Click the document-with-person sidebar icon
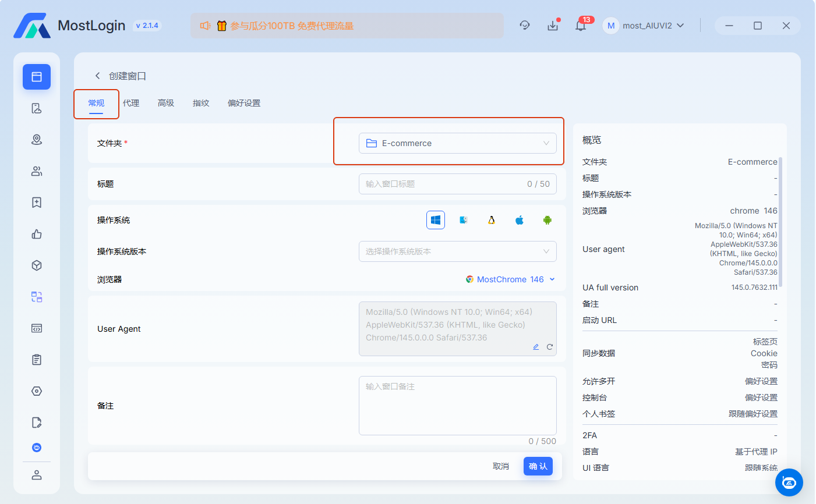 tap(37, 108)
